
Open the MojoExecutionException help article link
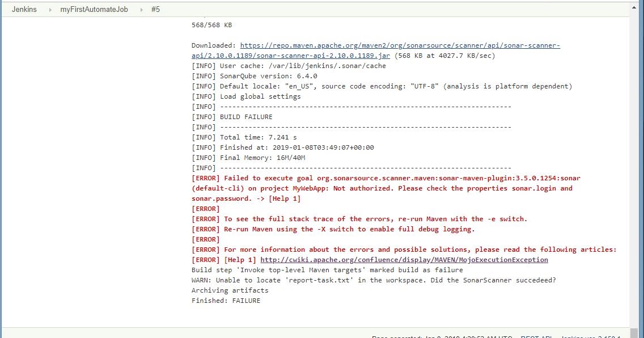point(404,259)
